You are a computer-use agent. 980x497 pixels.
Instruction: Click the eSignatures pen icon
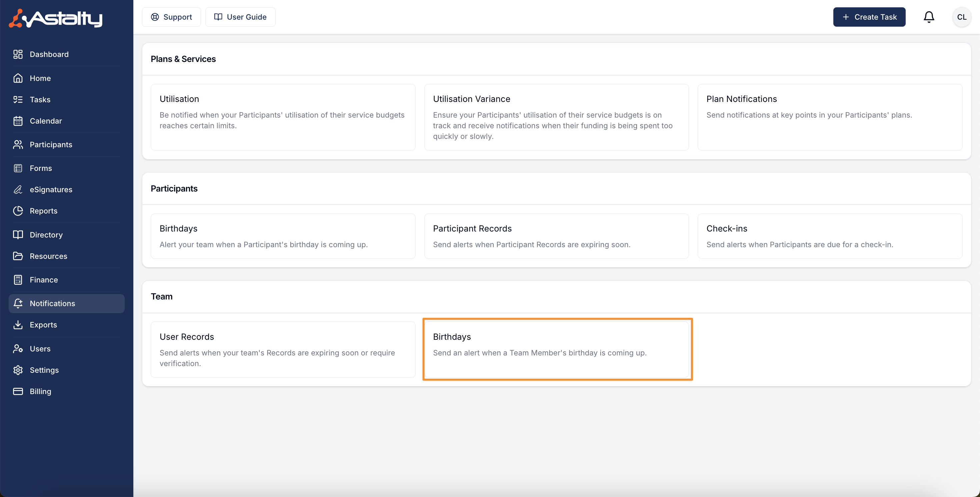coord(18,189)
